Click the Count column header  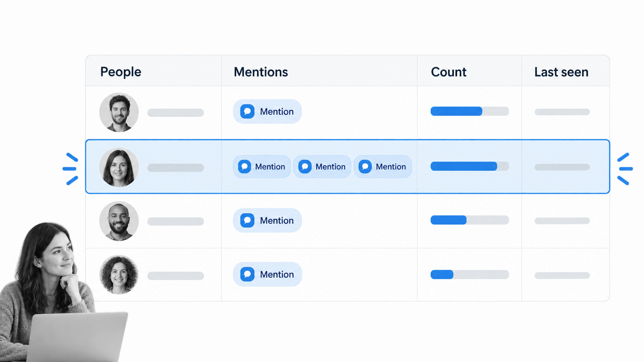(x=449, y=72)
